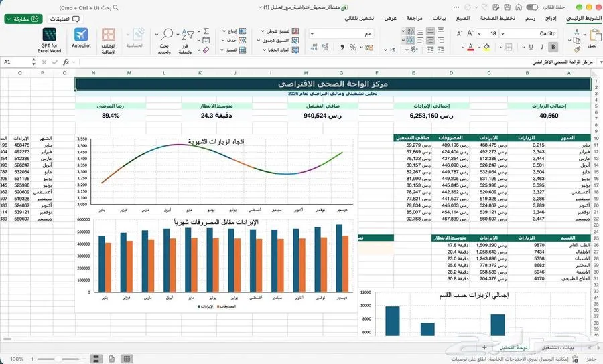Viewport: 603px width, 364px height.
Task: Open the Add-ins (الوظائف الإضافية) button
Action: click(108, 40)
